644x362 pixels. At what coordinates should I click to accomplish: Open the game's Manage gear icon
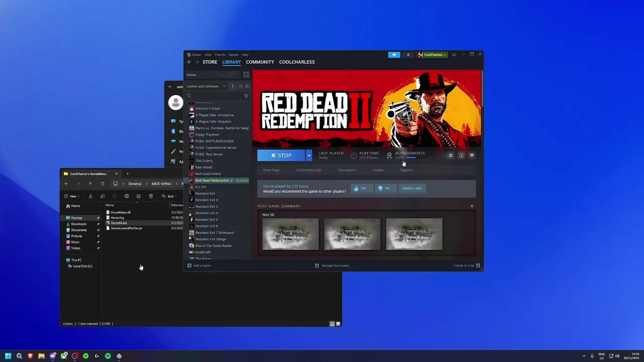point(450,155)
